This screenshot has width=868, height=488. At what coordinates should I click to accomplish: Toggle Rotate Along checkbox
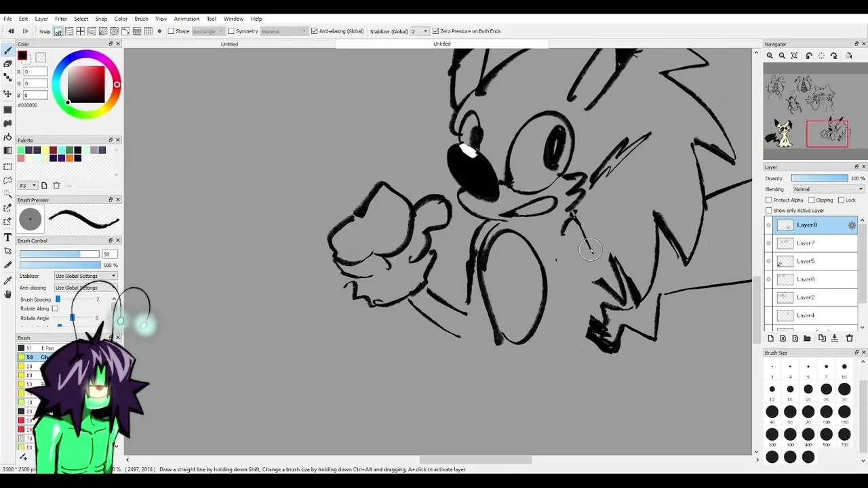click(x=55, y=309)
